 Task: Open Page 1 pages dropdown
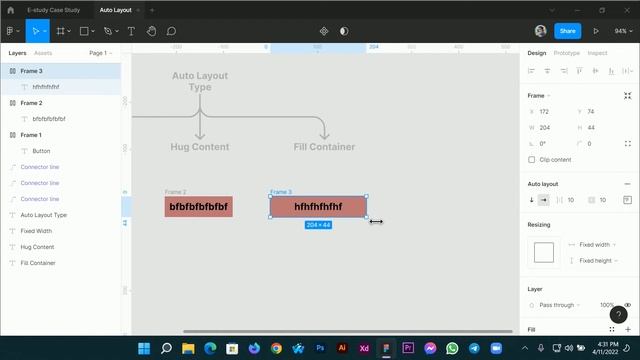100,53
